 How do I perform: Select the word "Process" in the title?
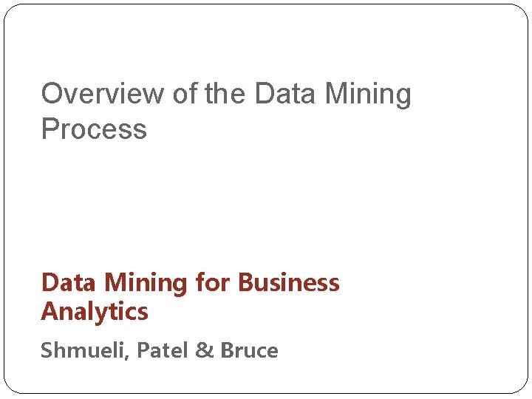click(94, 129)
